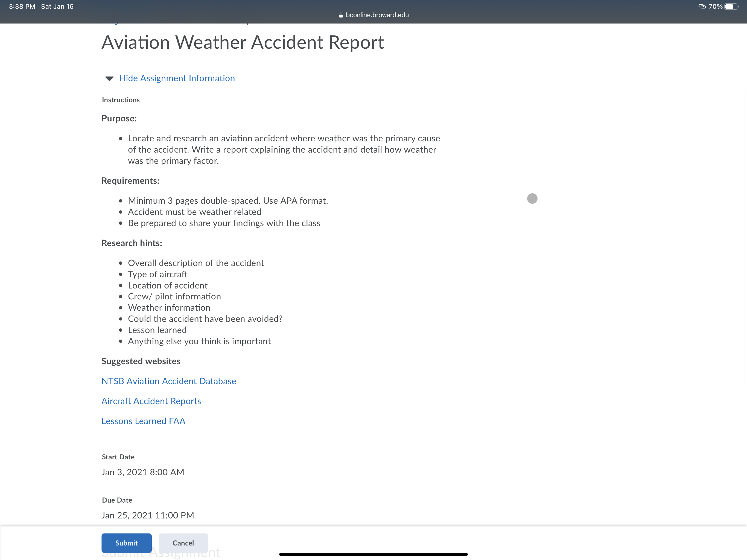Click 'Anything else you think is important' bullet

click(x=199, y=341)
